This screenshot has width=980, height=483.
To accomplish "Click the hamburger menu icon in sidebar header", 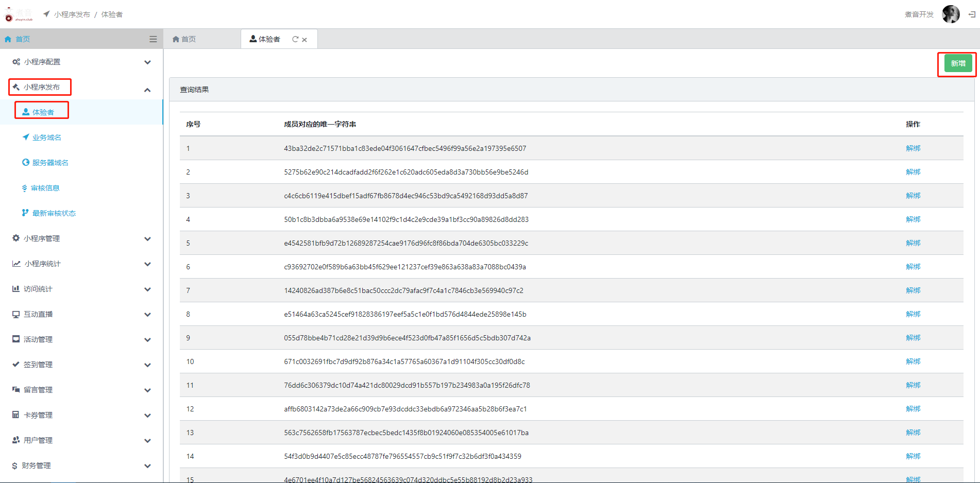I will tap(153, 39).
